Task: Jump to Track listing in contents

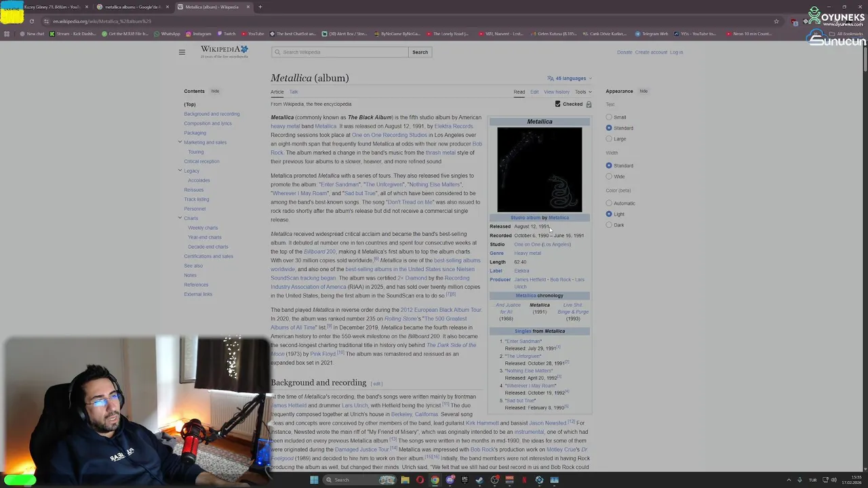Action: pyautogui.click(x=197, y=199)
